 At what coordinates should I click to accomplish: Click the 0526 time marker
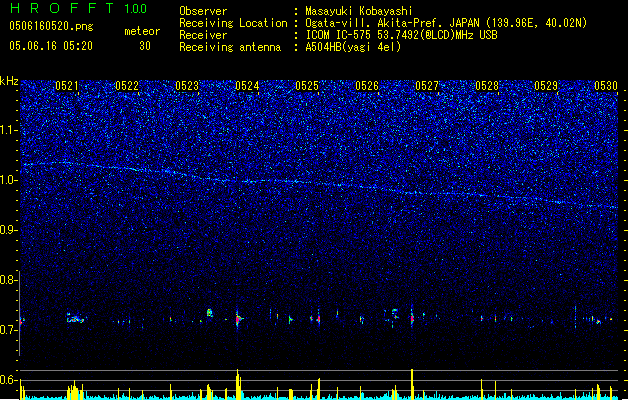[x=367, y=86]
